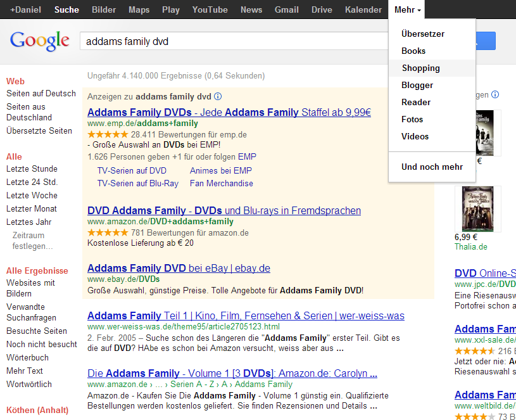
Task: Click Zeitraum festlegen option
Action: (32, 241)
